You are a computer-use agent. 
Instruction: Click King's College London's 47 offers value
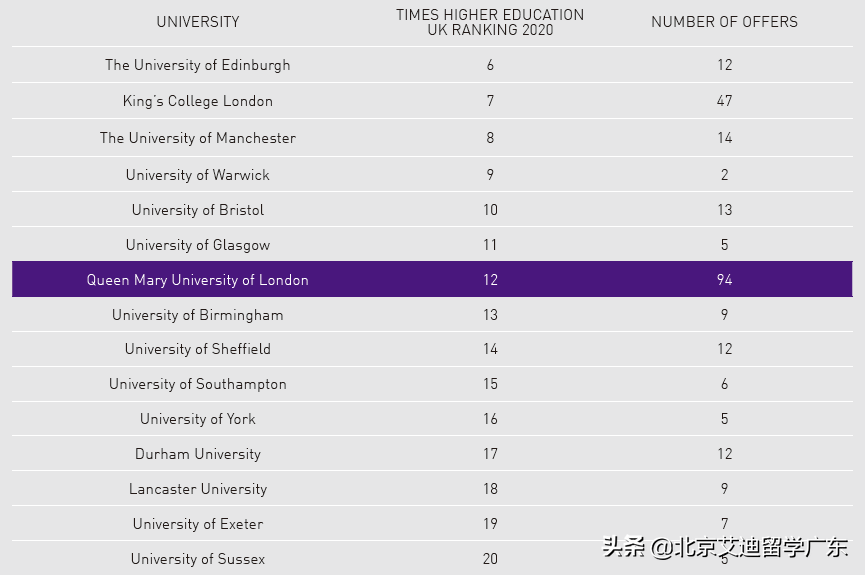click(724, 101)
